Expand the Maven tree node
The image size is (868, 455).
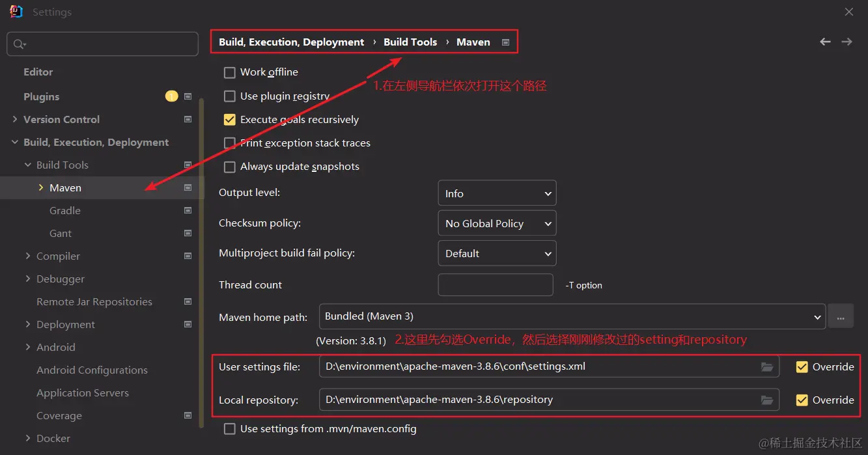coord(41,187)
